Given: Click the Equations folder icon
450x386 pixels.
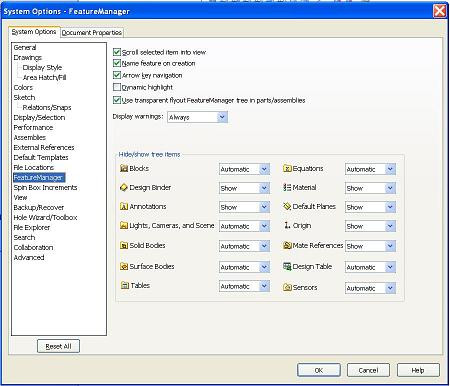Looking at the screenshot, I should (x=287, y=168).
